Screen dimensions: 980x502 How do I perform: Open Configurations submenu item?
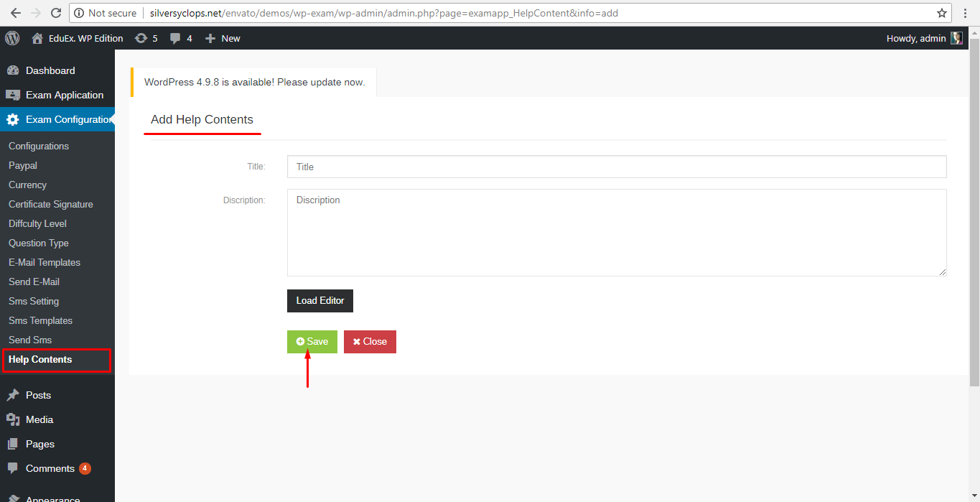pos(39,146)
